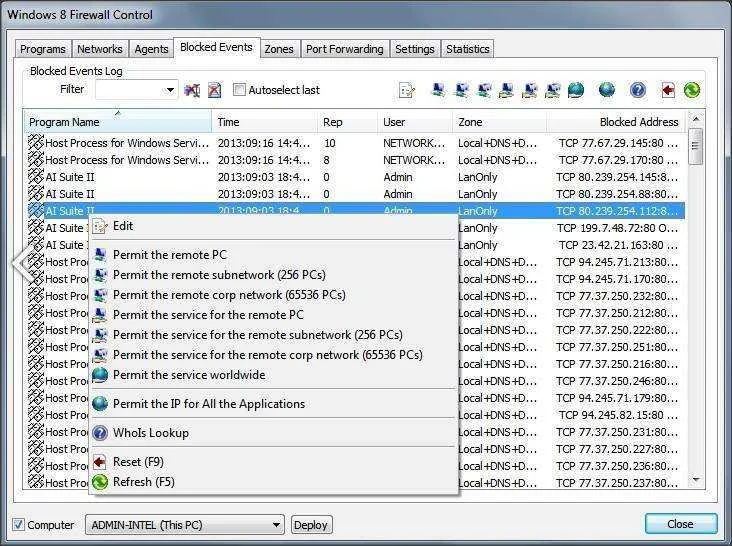Choose Edit from the context menu
This screenshot has width=732, height=546.
click(x=273, y=226)
